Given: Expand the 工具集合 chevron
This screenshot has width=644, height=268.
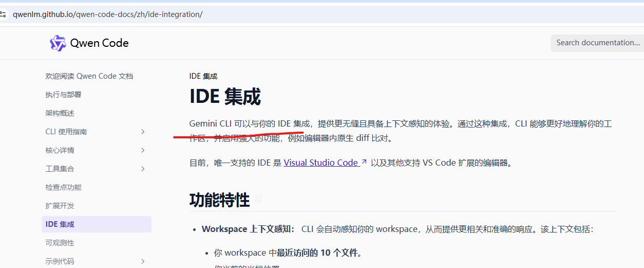Looking at the screenshot, I should [x=143, y=169].
